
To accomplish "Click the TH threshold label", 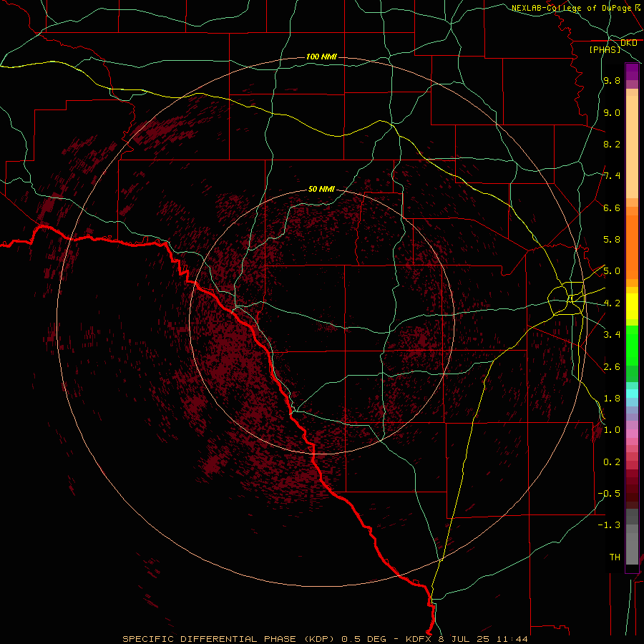I will 615,557.
